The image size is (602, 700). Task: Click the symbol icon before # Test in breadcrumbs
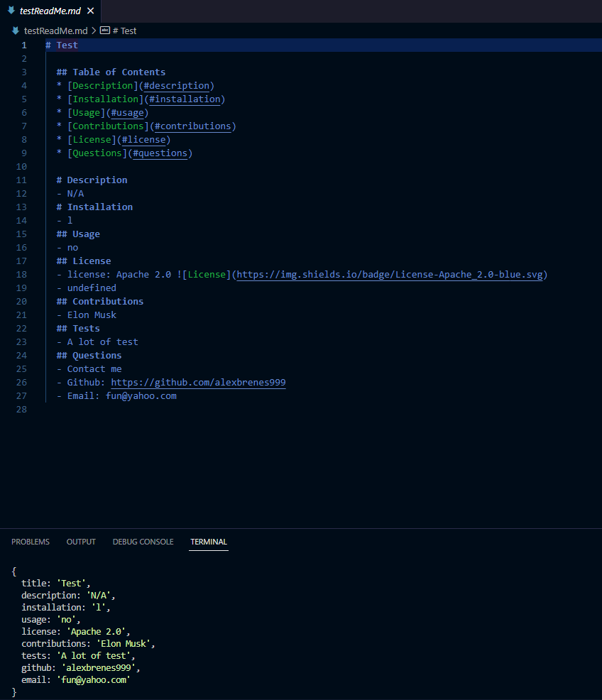pyautogui.click(x=105, y=31)
